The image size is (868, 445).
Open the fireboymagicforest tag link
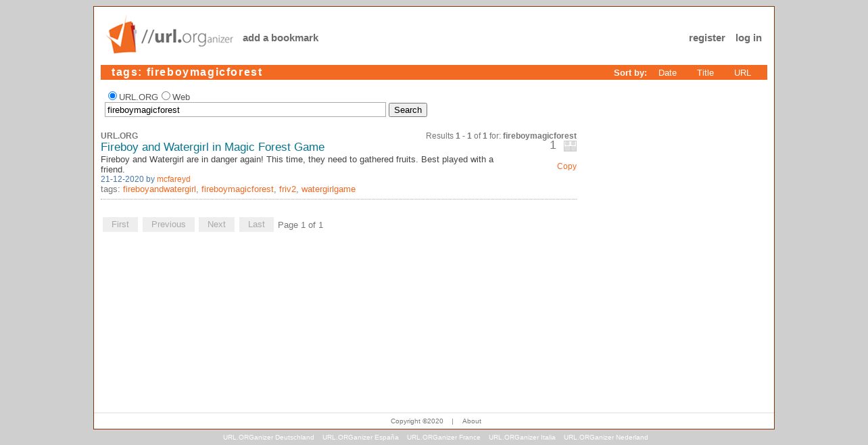point(237,189)
